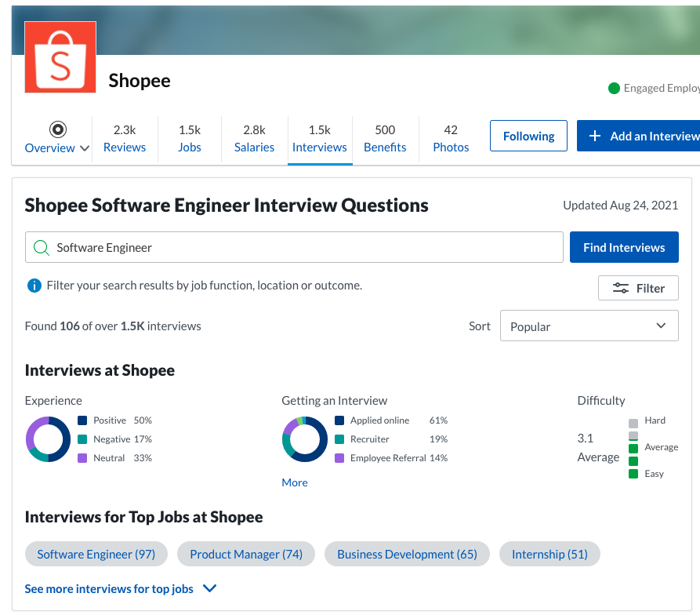Click Add an Interview button
700x615 pixels.
click(x=638, y=136)
